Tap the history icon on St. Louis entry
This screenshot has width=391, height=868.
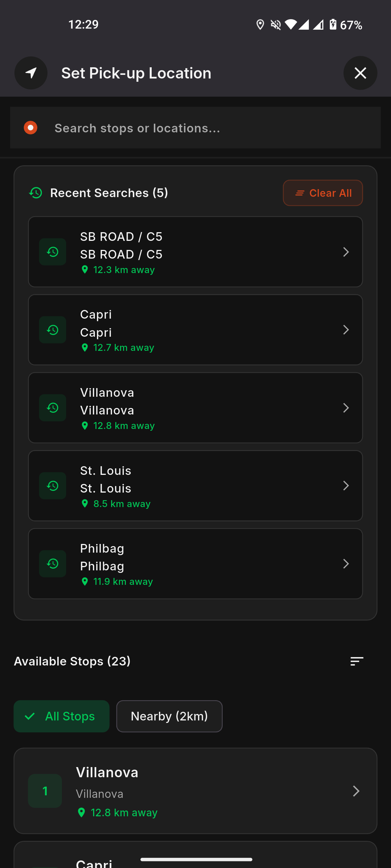[x=52, y=486]
